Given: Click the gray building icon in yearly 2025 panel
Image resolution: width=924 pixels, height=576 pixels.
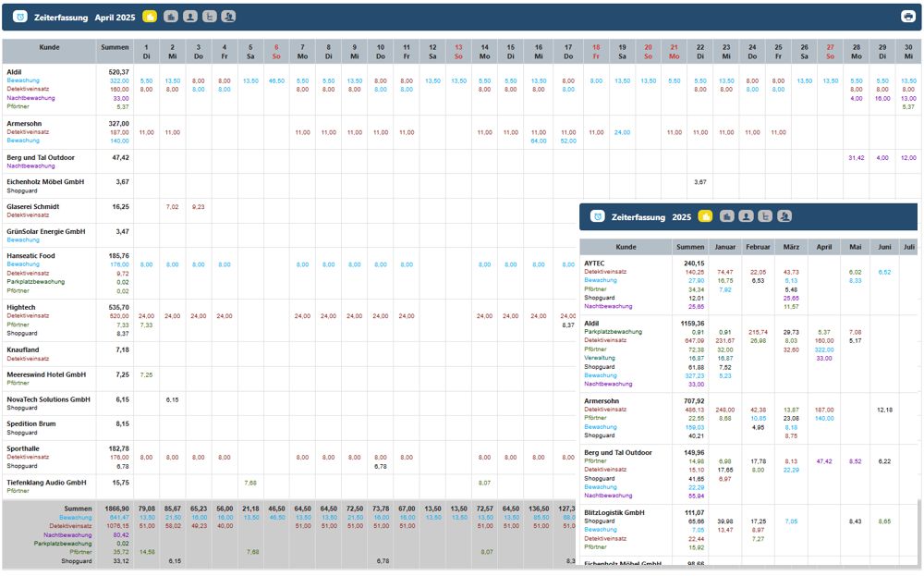Looking at the screenshot, I should coord(726,216).
